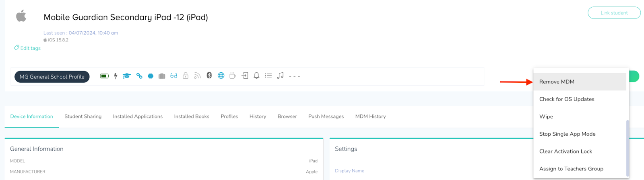Open the Browser tab
This screenshot has height=180, width=644.
click(x=287, y=117)
